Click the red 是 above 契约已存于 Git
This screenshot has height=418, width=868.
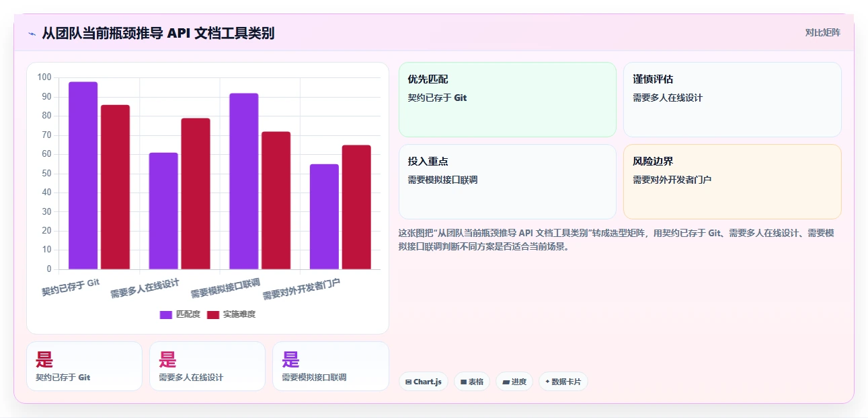[x=44, y=359]
